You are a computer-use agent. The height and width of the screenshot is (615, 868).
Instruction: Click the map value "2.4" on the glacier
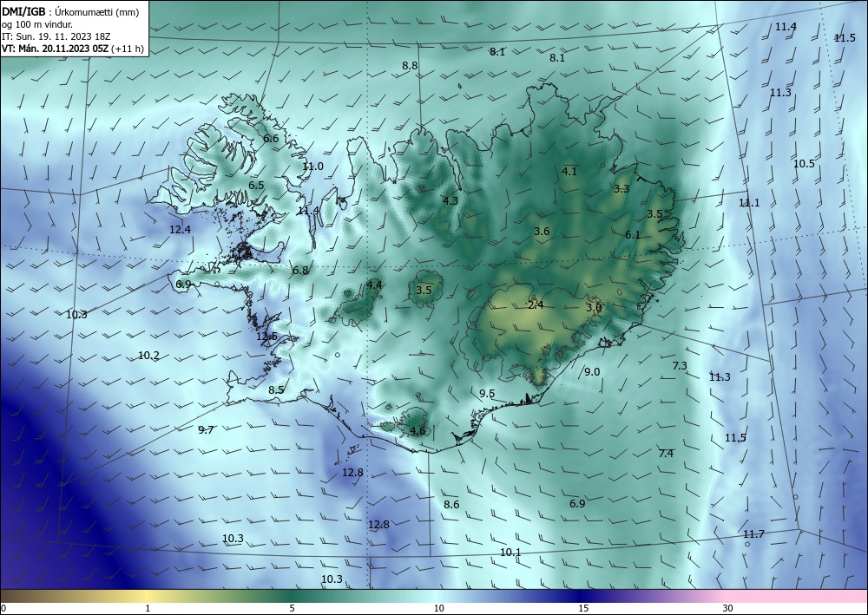pyautogui.click(x=536, y=305)
